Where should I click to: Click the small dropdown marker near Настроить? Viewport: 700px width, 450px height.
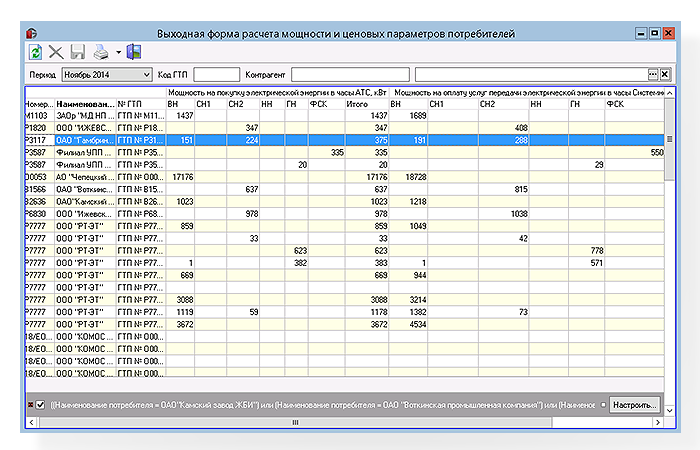click(x=603, y=405)
